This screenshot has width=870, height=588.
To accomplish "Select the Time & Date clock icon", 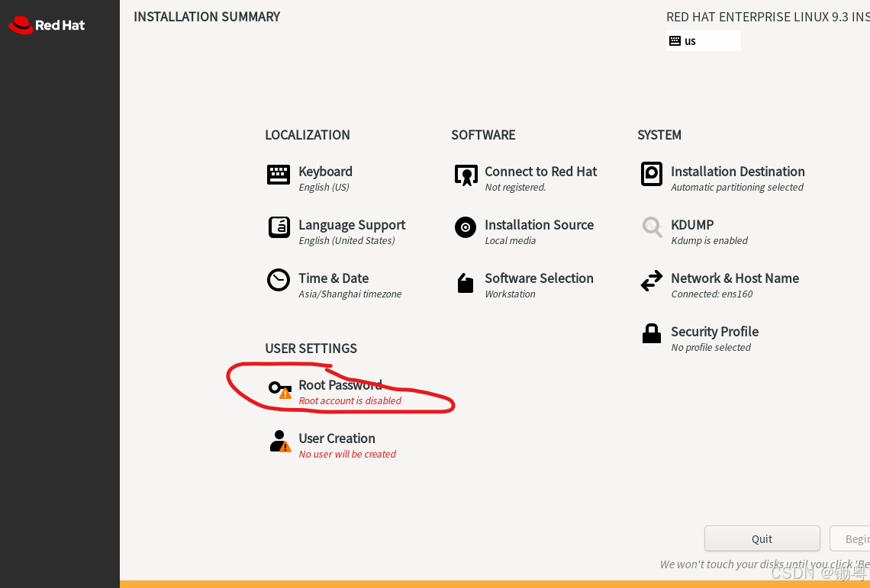I will [x=279, y=280].
